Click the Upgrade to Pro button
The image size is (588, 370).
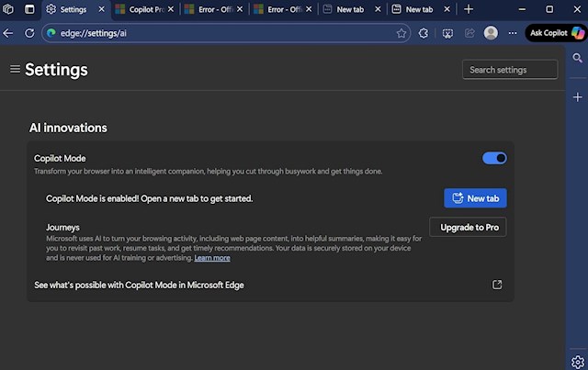tap(468, 227)
